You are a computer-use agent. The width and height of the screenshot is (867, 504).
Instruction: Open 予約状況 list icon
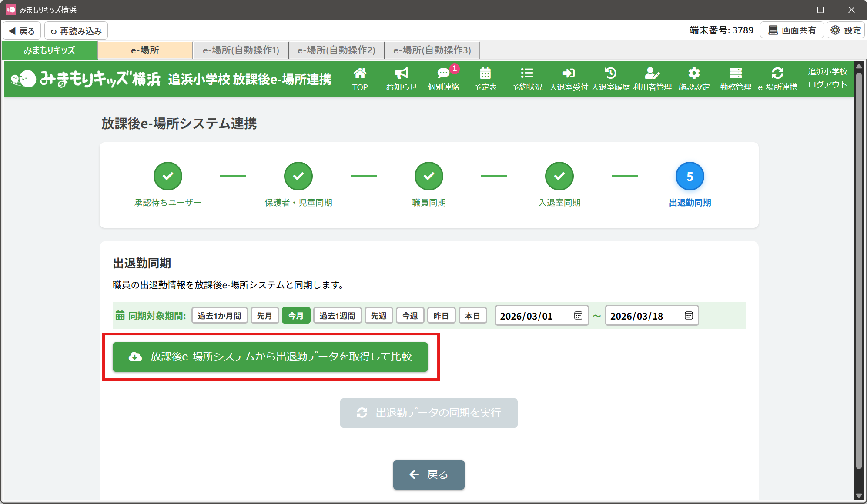pyautogui.click(x=527, y=79)
